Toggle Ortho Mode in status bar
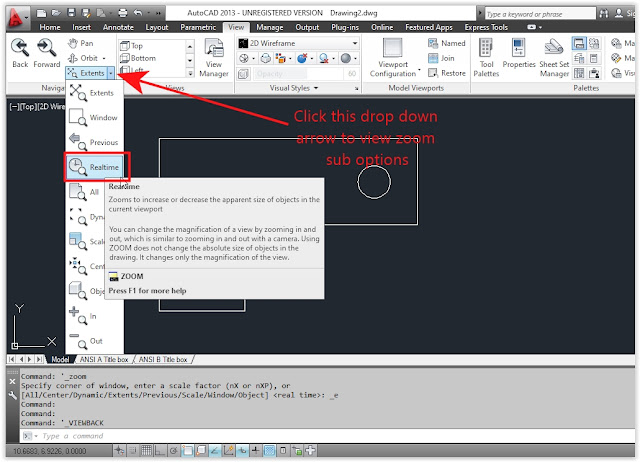The height and width of the screenshot is (462, 640). (x=160, y=451)
